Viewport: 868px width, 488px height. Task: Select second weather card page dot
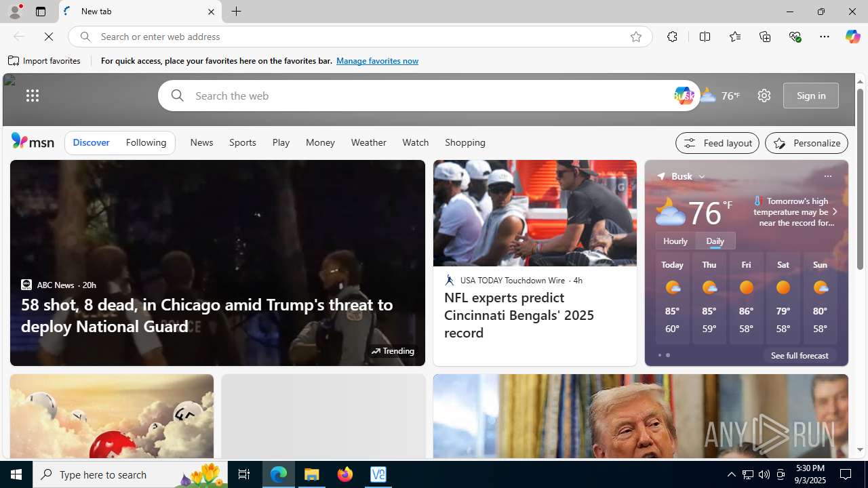click(x=668, y=355)
